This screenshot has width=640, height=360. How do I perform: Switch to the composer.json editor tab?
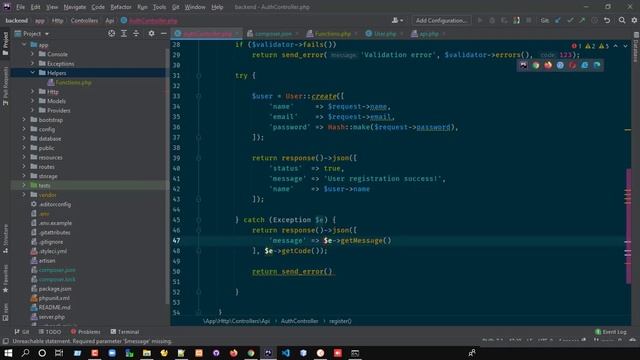273,34
